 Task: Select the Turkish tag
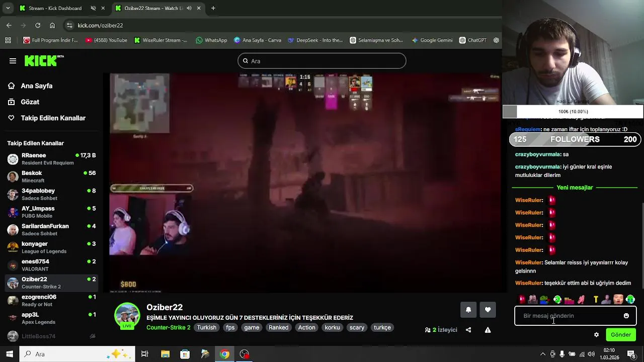pos(206,327)
